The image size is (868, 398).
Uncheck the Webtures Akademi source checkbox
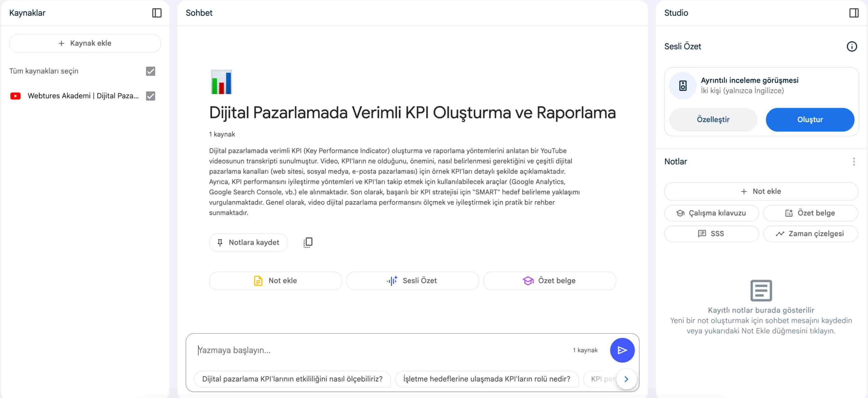pos(151,96)
